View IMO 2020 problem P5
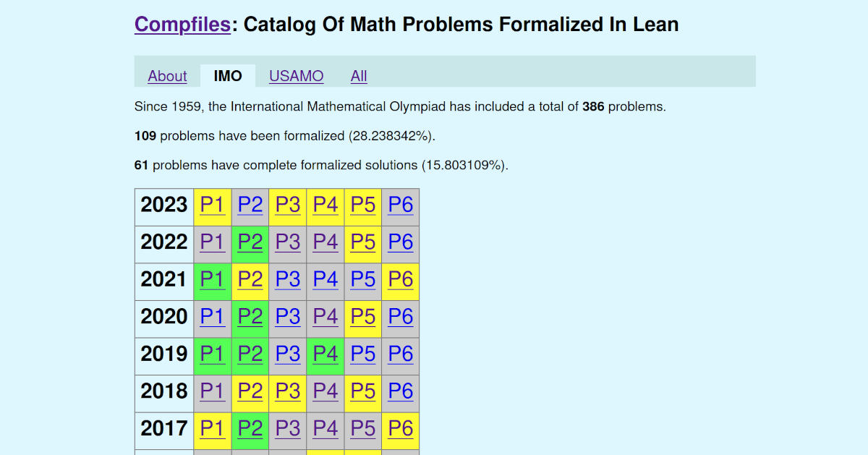The image size is (868, 455). pos(363,317)
